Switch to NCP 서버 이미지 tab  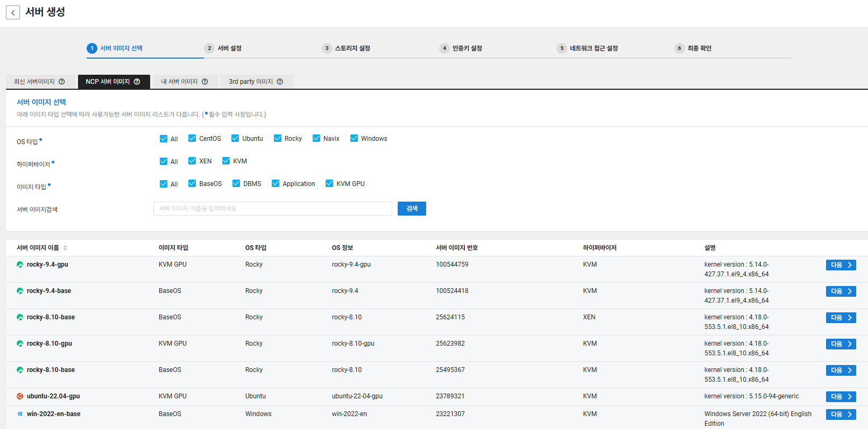point(114,82)
